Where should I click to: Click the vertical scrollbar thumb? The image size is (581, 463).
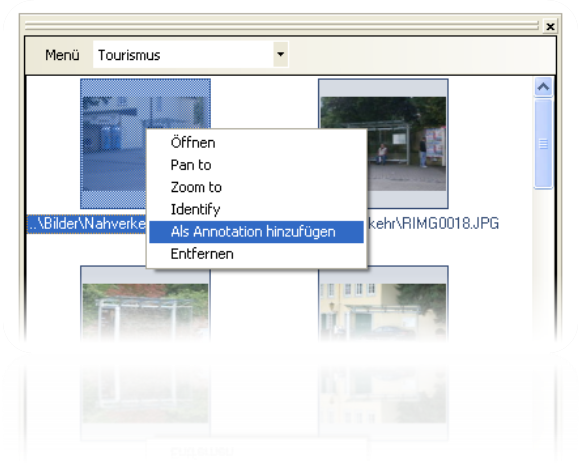543,144
